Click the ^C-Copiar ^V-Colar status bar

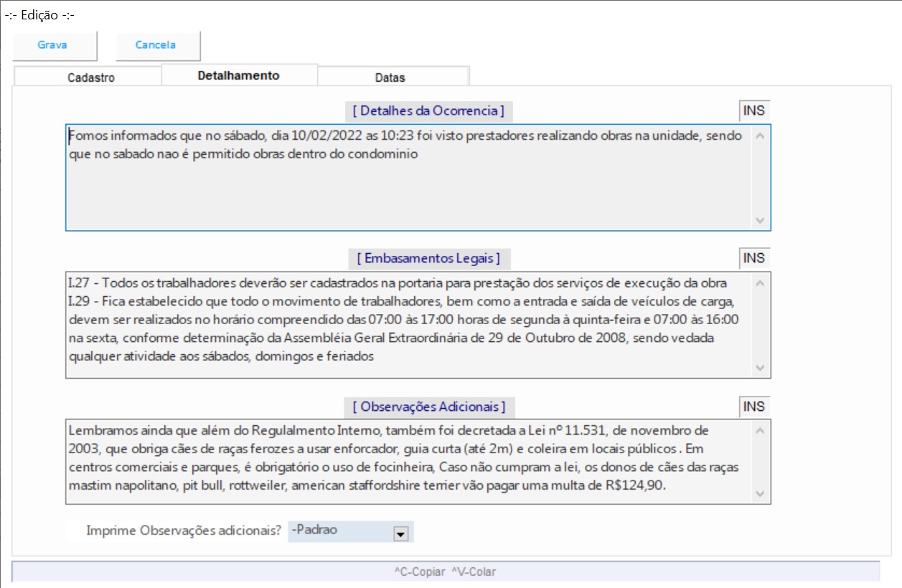coord(445,572)
